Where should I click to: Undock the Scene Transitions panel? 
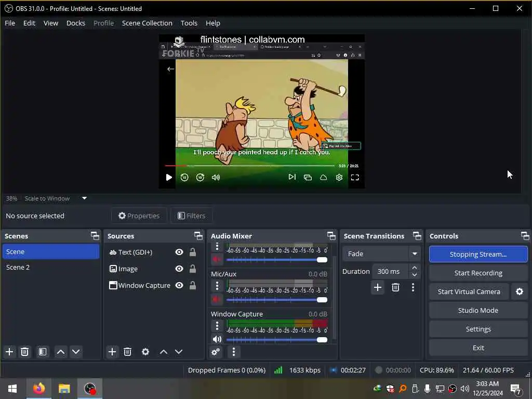417,236
